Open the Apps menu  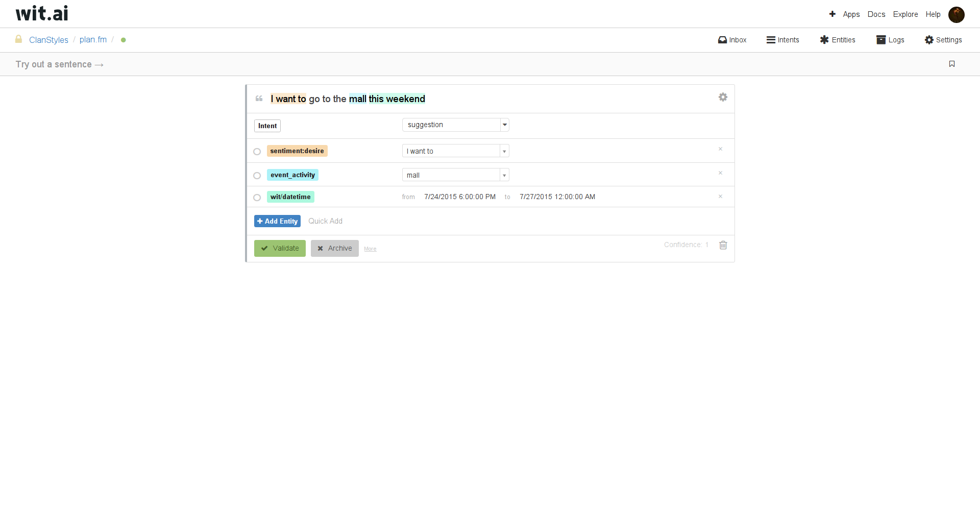click(851, 14)
